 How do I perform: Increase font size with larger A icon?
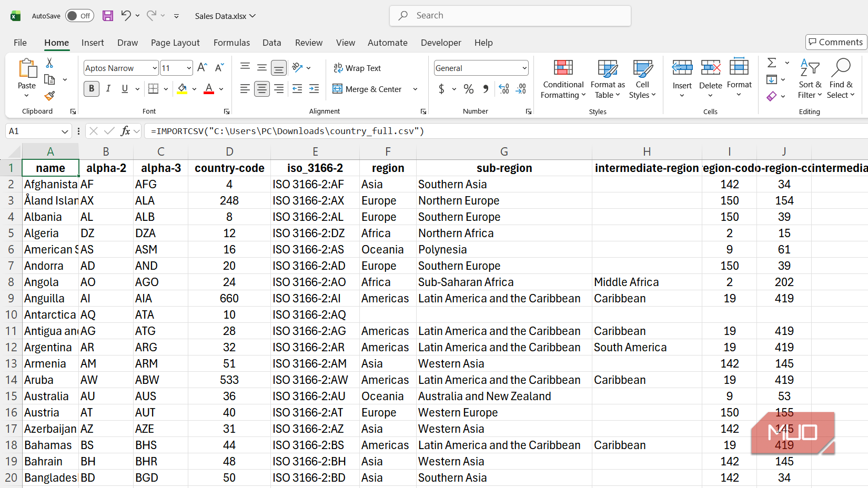pos(202,68)
